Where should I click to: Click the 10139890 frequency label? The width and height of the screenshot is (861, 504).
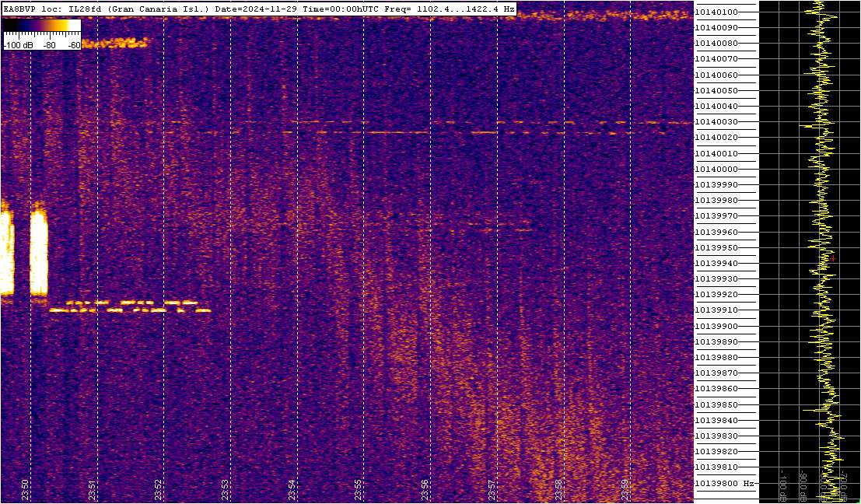click(716, 341)
